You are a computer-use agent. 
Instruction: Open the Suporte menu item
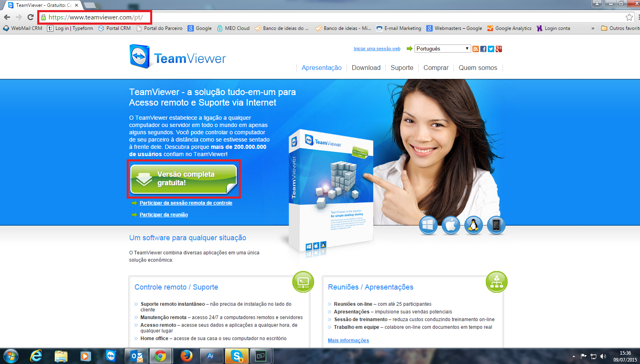point(402,68)
